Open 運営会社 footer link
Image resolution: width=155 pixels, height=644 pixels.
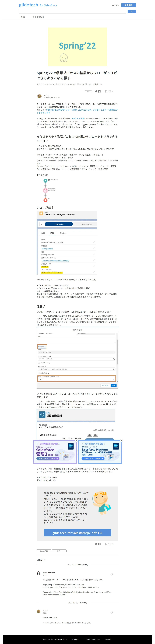(75, 639)
